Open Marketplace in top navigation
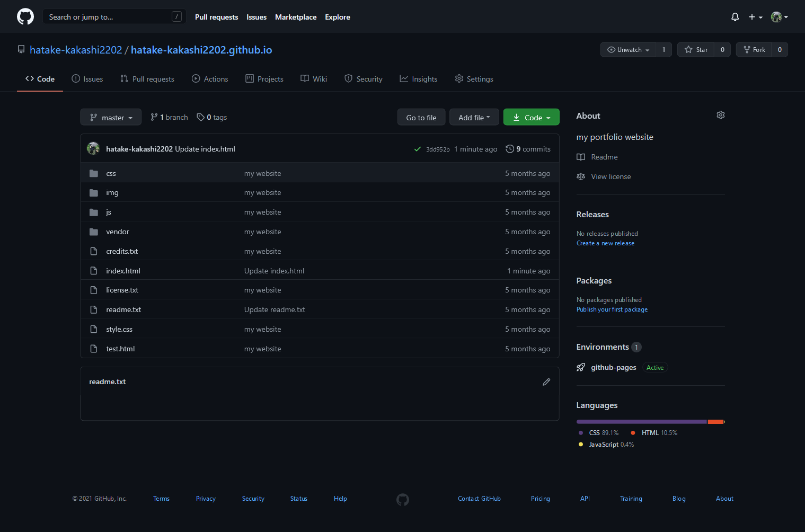This screenshot has width=805, height=532. point(296,17)
